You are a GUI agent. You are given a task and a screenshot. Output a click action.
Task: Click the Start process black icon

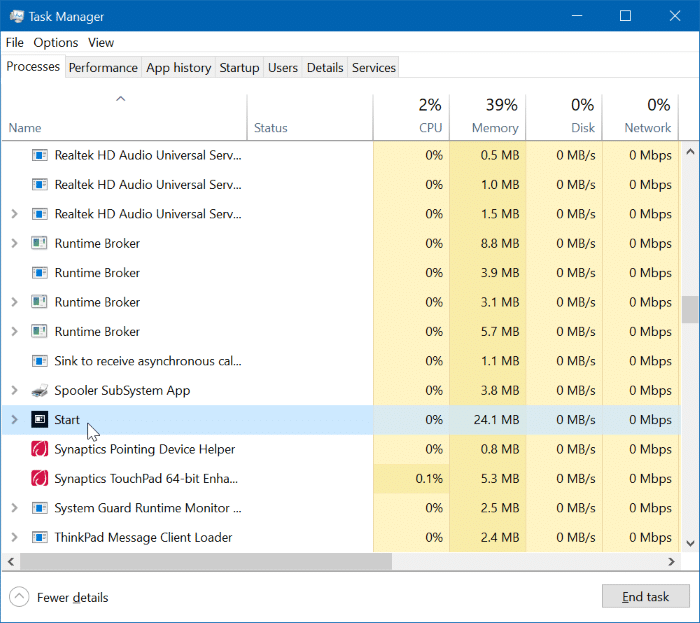pos(39,420)
